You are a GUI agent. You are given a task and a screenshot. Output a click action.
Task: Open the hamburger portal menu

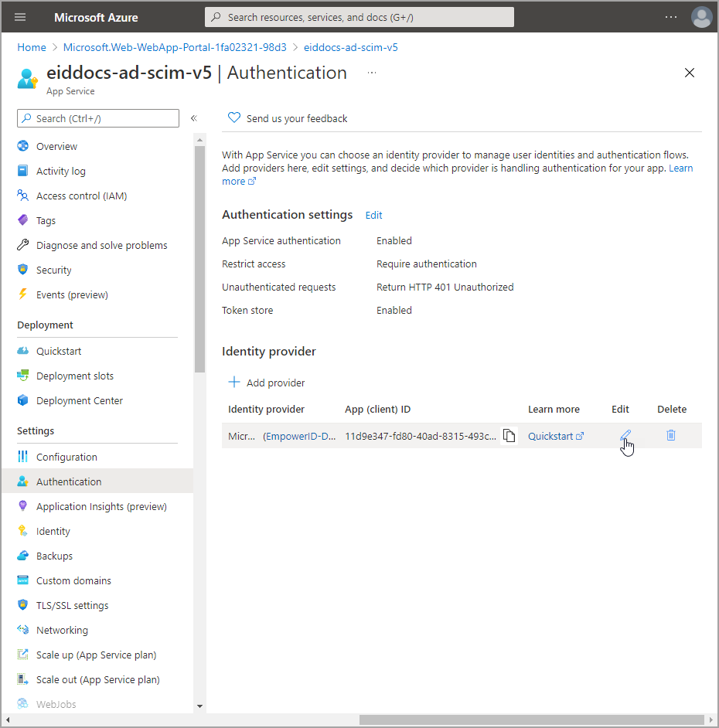pyautogui.click(x=20, y=17)
